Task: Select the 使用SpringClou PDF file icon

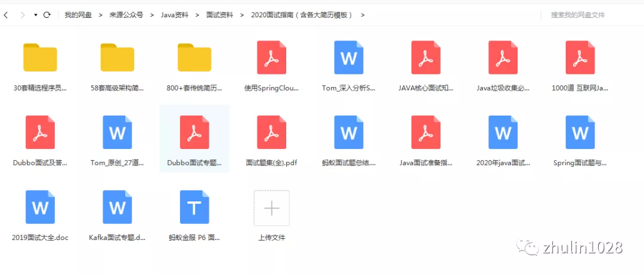Action: (271, 57)
